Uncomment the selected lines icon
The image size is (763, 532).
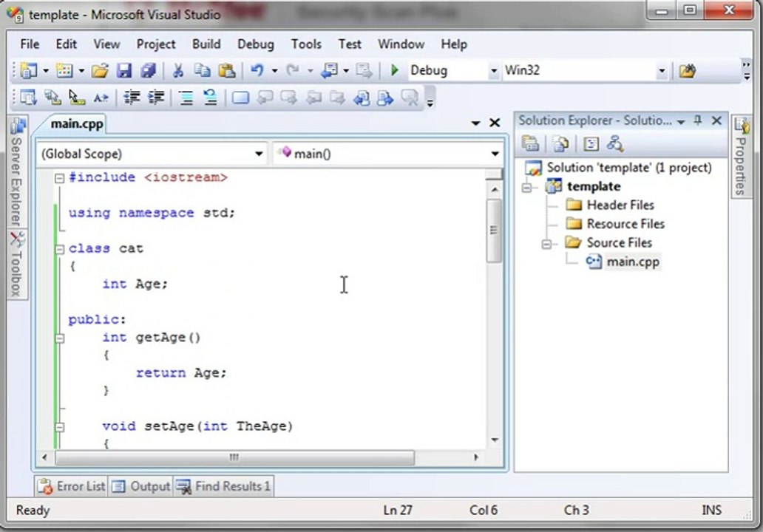(210, 98)
